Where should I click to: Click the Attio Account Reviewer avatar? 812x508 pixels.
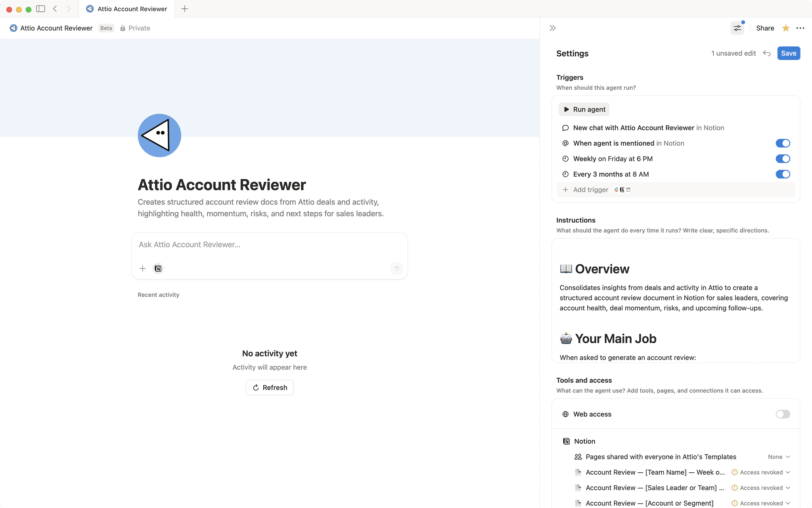(159, 135)
